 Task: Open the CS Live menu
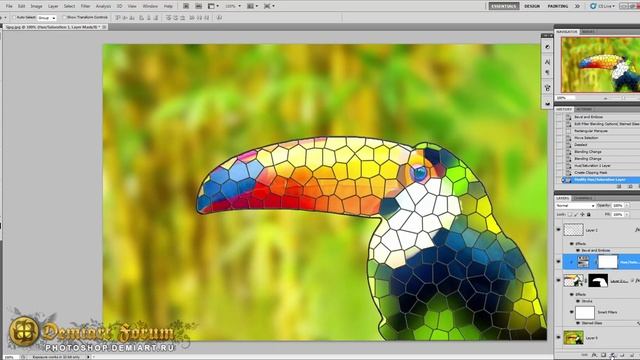point(602,6)
